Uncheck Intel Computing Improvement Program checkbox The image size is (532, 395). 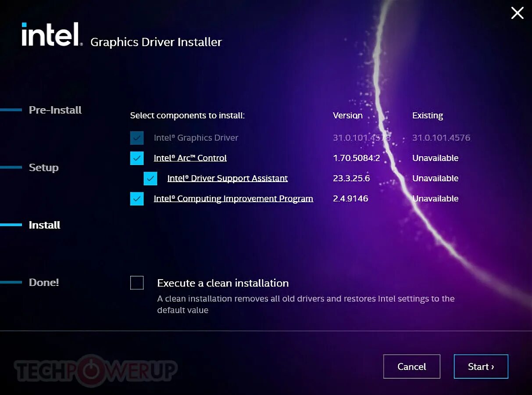coord(137,198)
